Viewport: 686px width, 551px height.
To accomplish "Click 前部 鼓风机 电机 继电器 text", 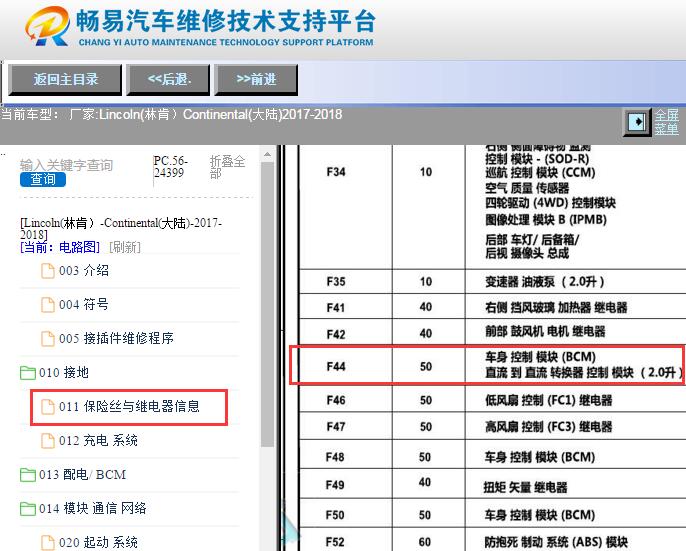I will (545, 331).
